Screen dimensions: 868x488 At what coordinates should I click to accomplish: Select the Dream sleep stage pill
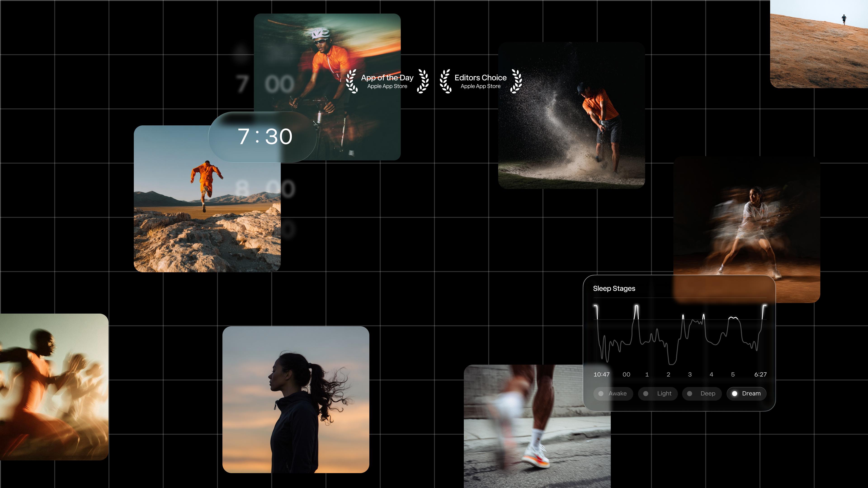(x=746, y=393)
